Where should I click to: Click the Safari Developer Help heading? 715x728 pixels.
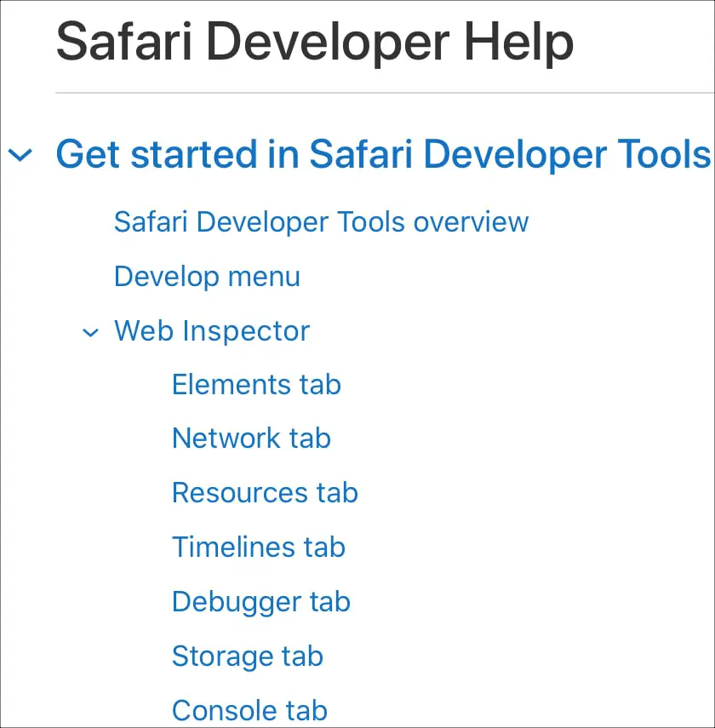coord(315,41)
